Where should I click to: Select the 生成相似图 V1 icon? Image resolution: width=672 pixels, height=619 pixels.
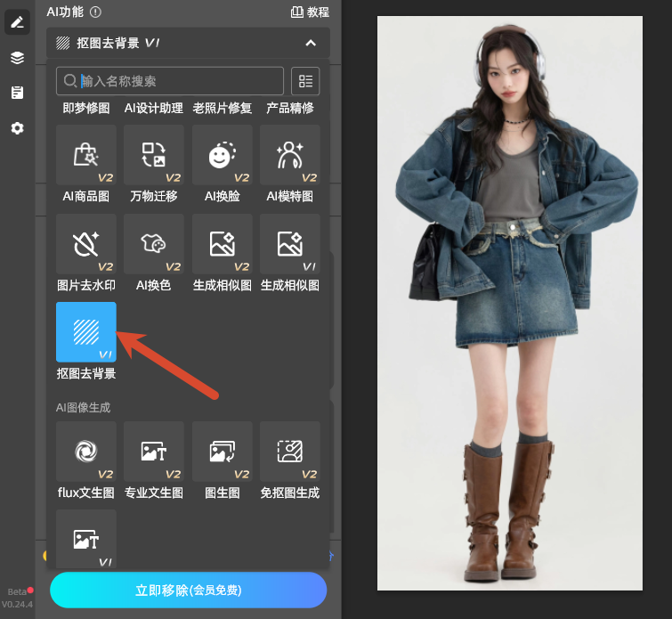pos(290,244)
